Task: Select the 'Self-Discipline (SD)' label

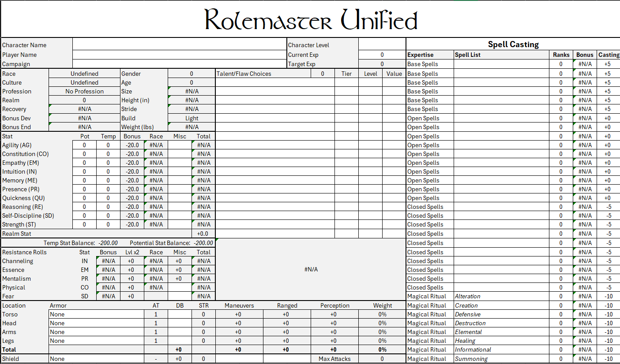Action: click(x=28, y=215)
